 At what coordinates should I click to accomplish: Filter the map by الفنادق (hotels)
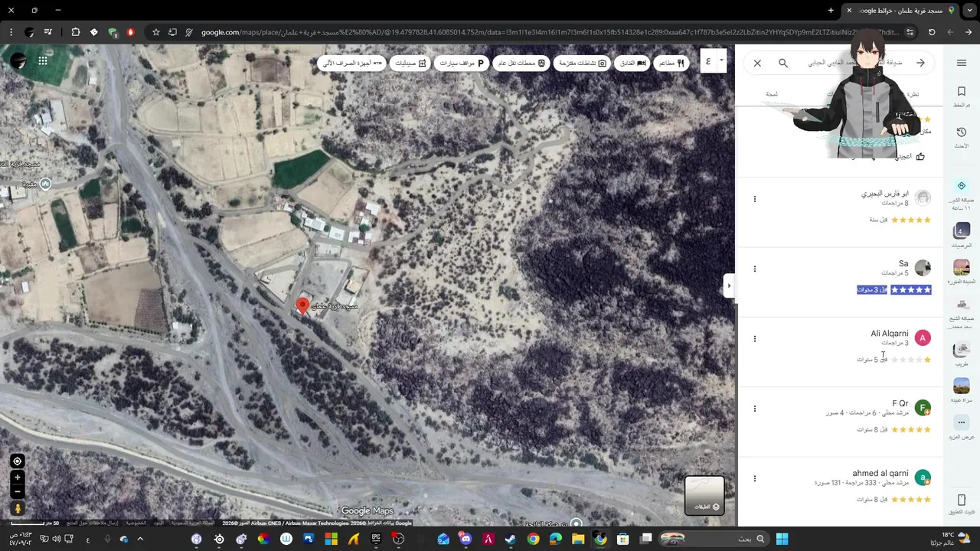point(632,63)
